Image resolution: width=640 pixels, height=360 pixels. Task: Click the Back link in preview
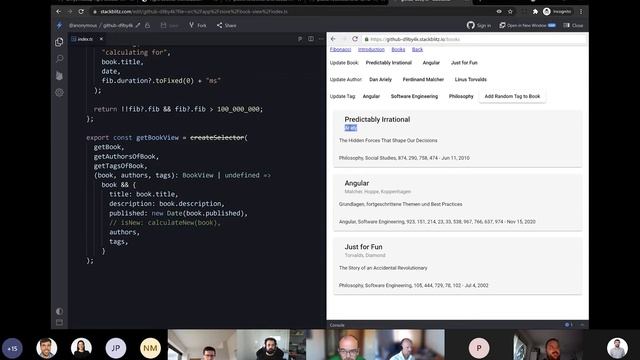tap(417, 49)
